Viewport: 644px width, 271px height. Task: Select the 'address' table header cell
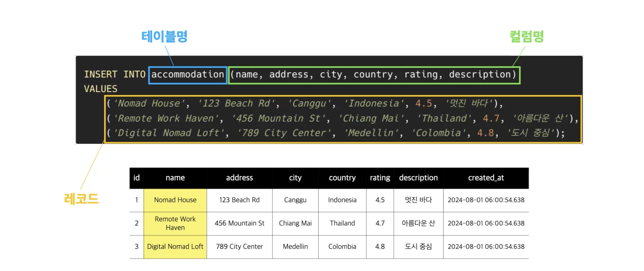pos(239,178)
